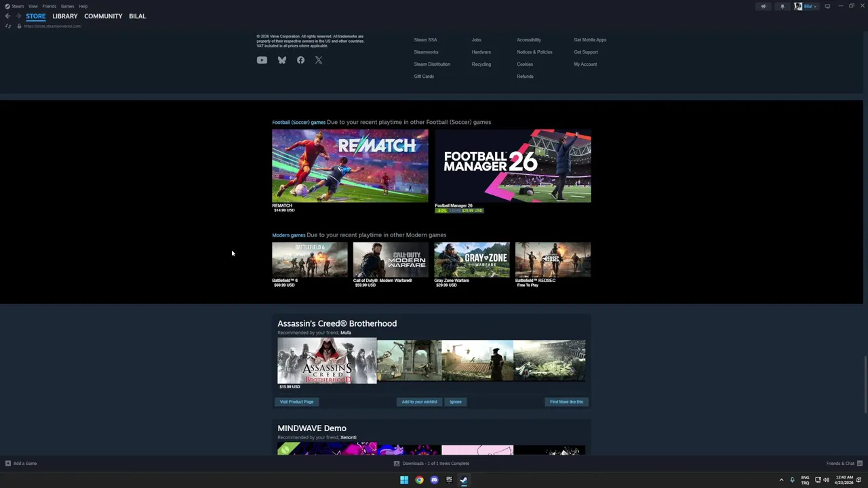Open the Steam Facebook icon in footer

coord(300,60)
